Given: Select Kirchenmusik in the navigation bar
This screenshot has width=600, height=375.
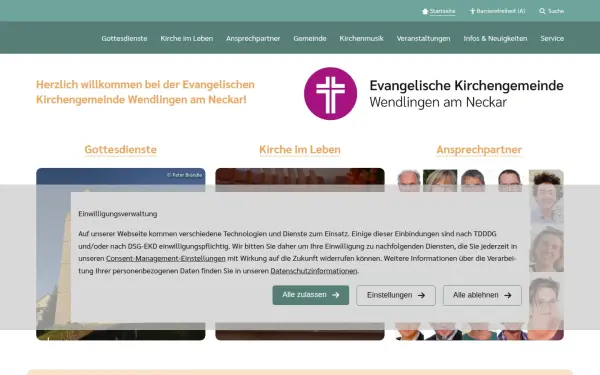Looking at the screenshot, I should (x=361, y=38).
